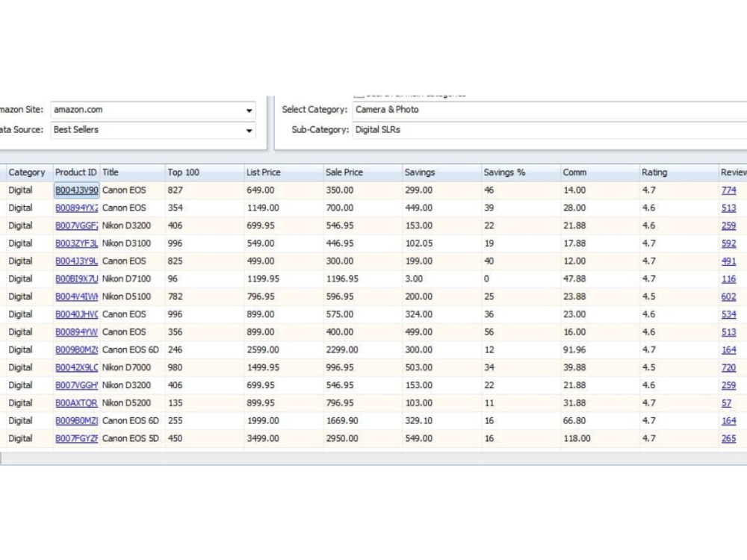
Task: Select the Nikon D7100 title cell
Action: click(132, 279)
